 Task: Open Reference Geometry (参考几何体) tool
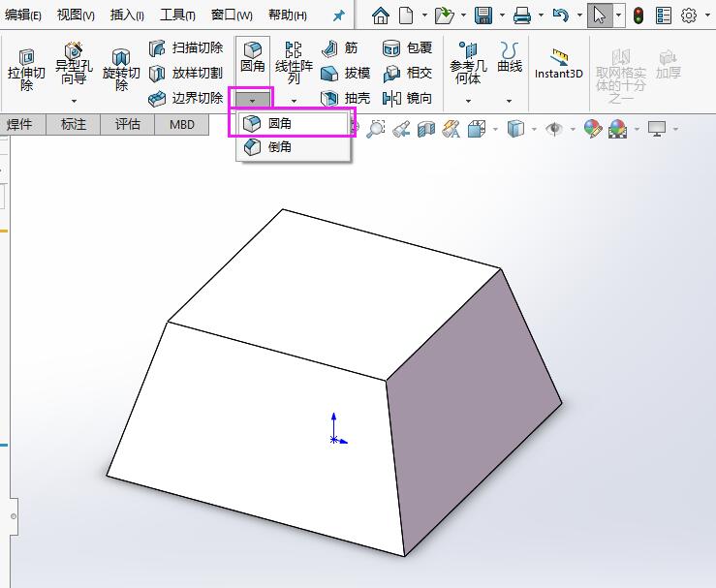pyautogui.click(x=468, y=63)
